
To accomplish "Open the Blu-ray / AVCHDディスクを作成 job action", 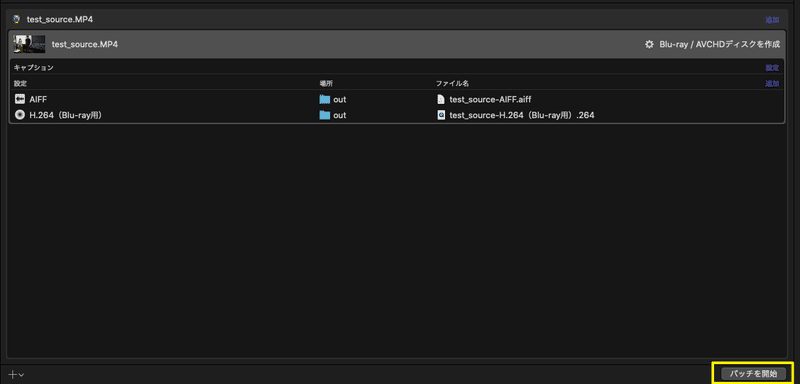I will [719, 44].
